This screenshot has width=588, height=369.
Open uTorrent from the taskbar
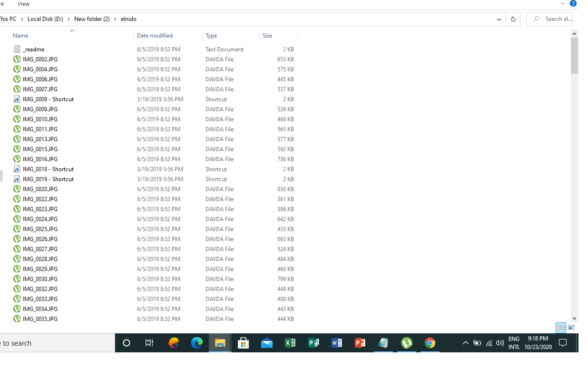406,343
